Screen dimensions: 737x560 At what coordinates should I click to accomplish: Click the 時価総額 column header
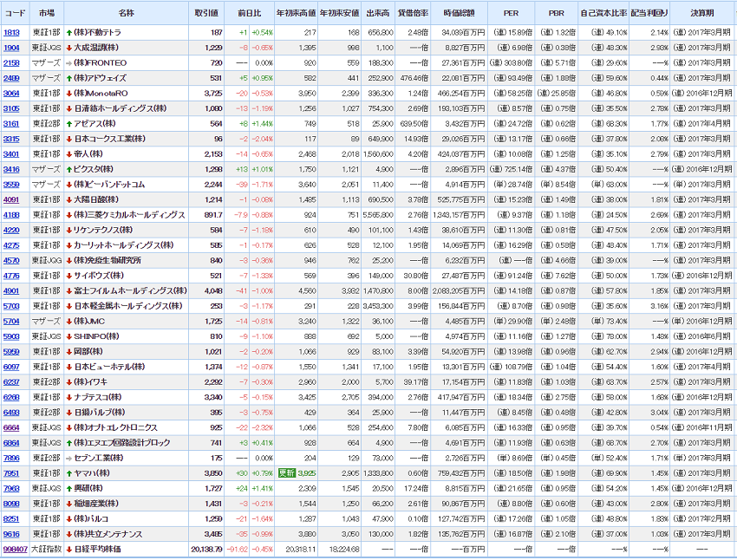[x=460, y=13]
